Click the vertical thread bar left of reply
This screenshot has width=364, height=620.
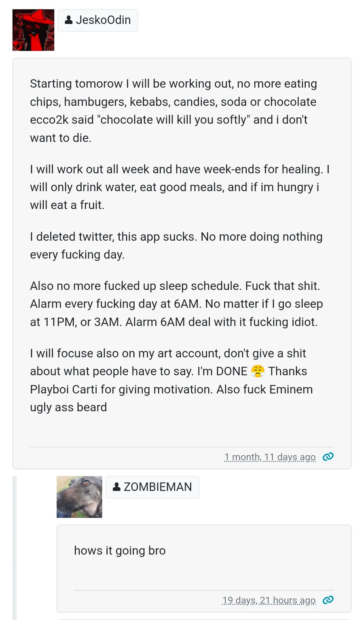[15, 546]
